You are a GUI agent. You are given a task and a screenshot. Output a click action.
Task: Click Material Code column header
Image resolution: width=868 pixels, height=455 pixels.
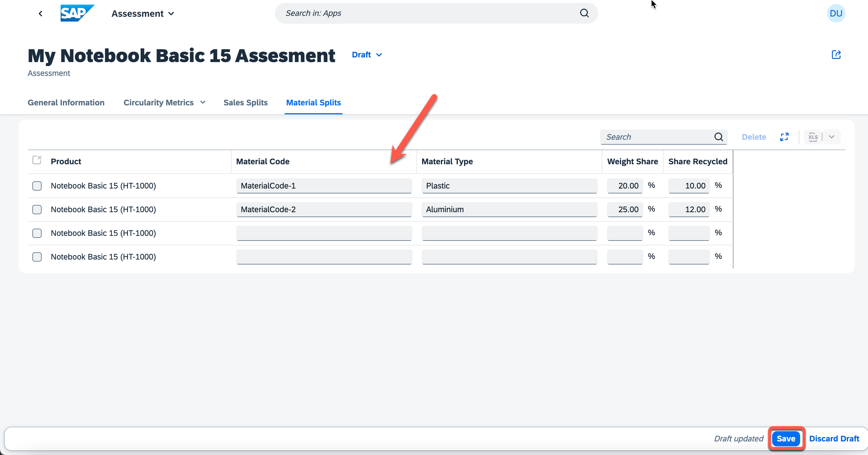[x=262, y=161]
